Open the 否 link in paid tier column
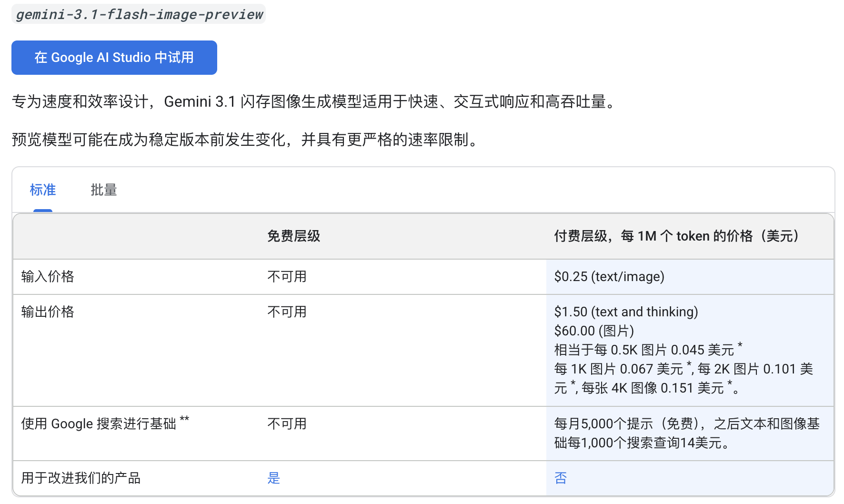This screenshot has width=844, height=504. (x=561, y=478)
